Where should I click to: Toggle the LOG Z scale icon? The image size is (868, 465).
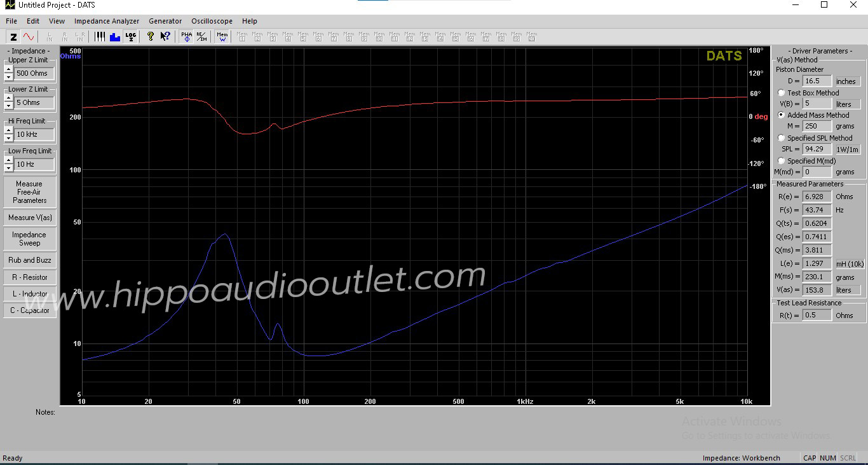pyautogui.click(x=130, y=37)
